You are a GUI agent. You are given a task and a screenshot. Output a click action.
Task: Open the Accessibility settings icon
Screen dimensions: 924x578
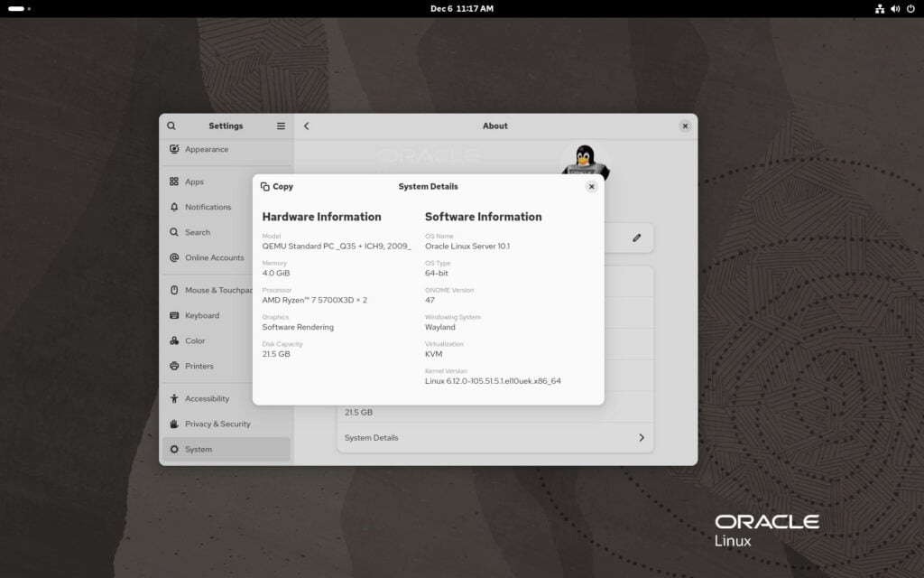coord(173,398)
